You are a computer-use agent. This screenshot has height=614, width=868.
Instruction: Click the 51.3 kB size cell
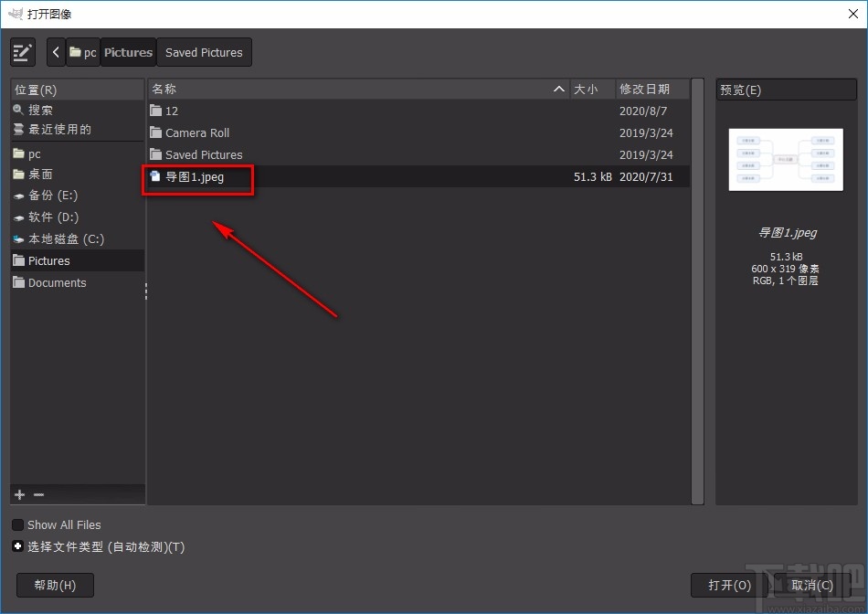pyautogui.click(x=592, y=176)
